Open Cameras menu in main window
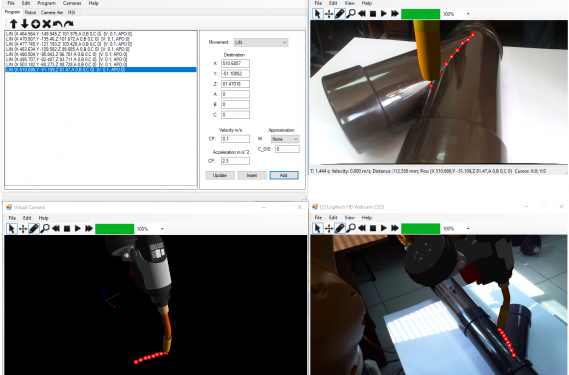The width and height of the screenshot is (569, 375). [72, 3]
